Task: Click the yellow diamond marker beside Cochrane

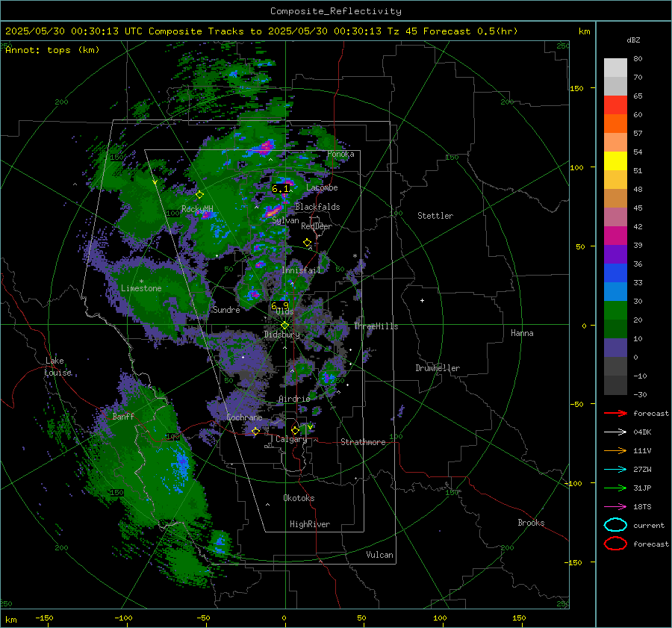Action: pyautogui.click(x=255, y=431)
